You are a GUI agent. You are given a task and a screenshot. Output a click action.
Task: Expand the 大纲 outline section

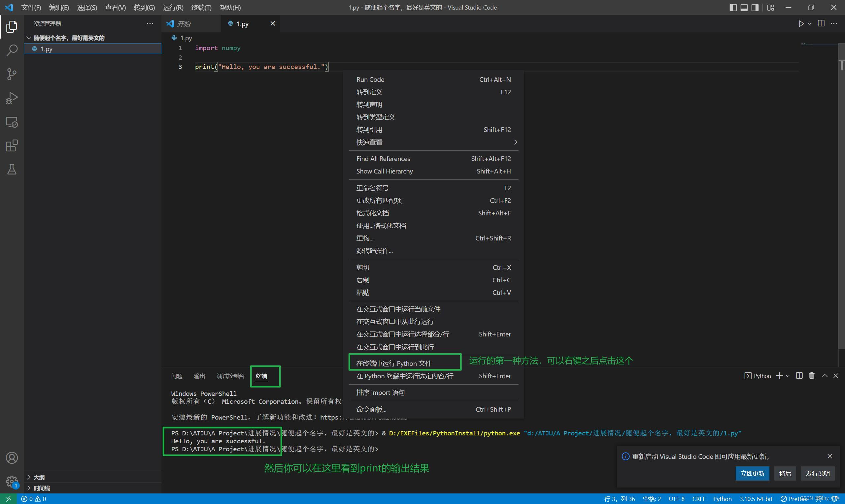(x=39, y=477)
